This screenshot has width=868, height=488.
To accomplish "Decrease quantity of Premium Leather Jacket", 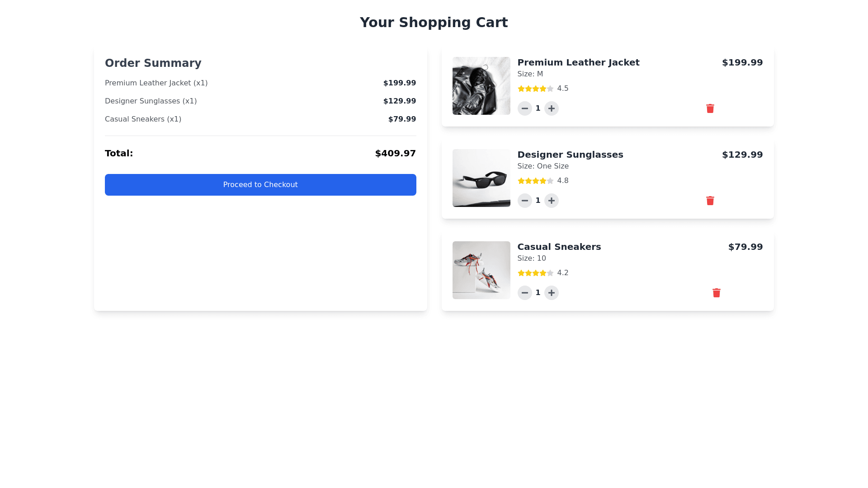I will [x=524, y=108].
